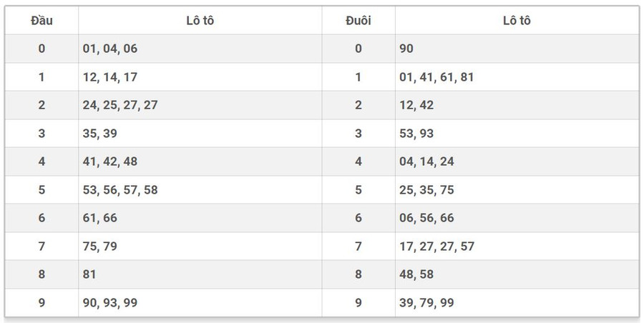Click the 41, 42, 48 cell

109,161
